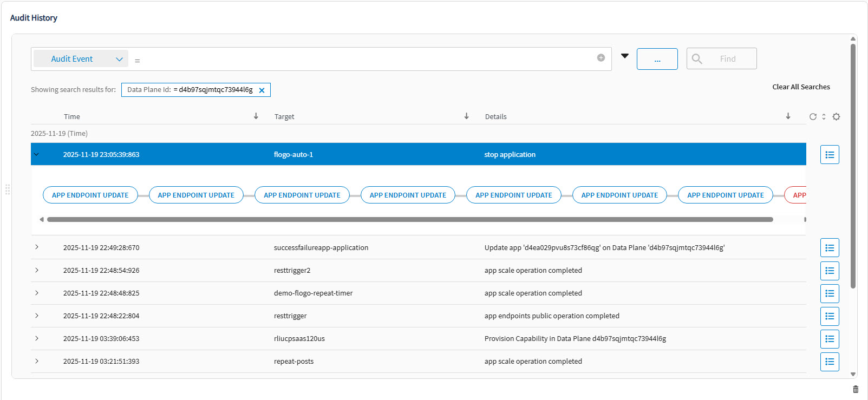Click the Find button
Viewport: 868px width, 400px height.
[x=721, y=58]
